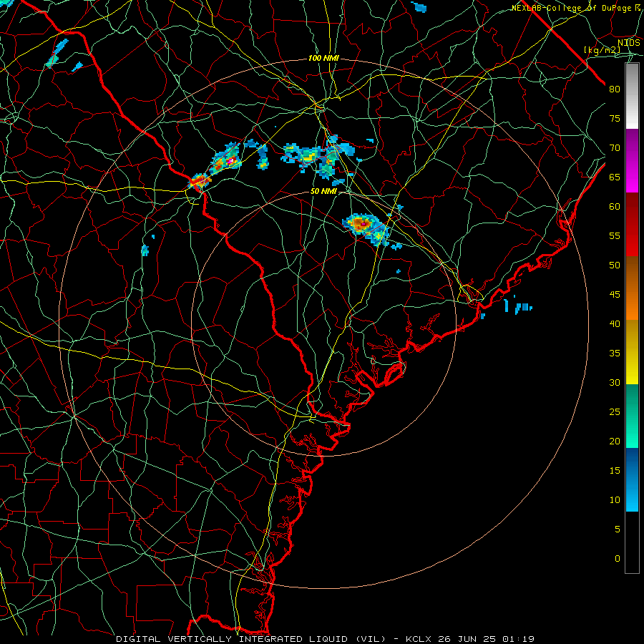Viewport: 644px width, 644px height.
Task: Click the scale value "40"
Action: pyautogui.click(x=615, y=323)
